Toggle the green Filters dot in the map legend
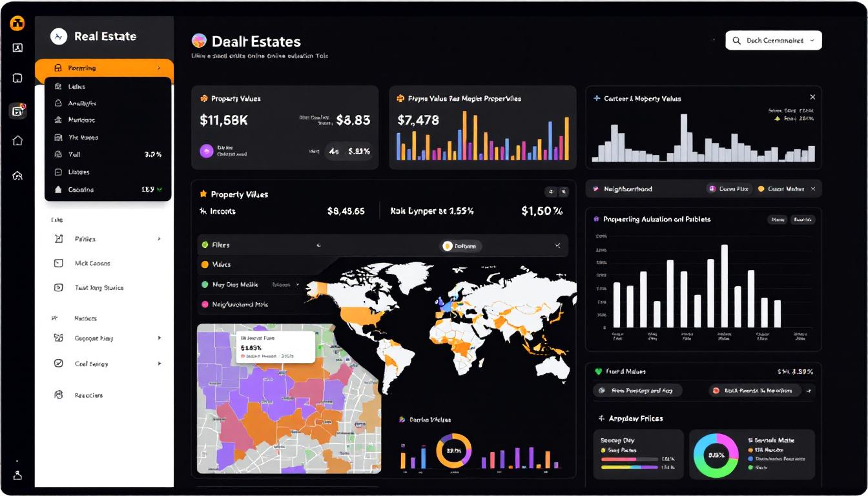 pos(205,245)
